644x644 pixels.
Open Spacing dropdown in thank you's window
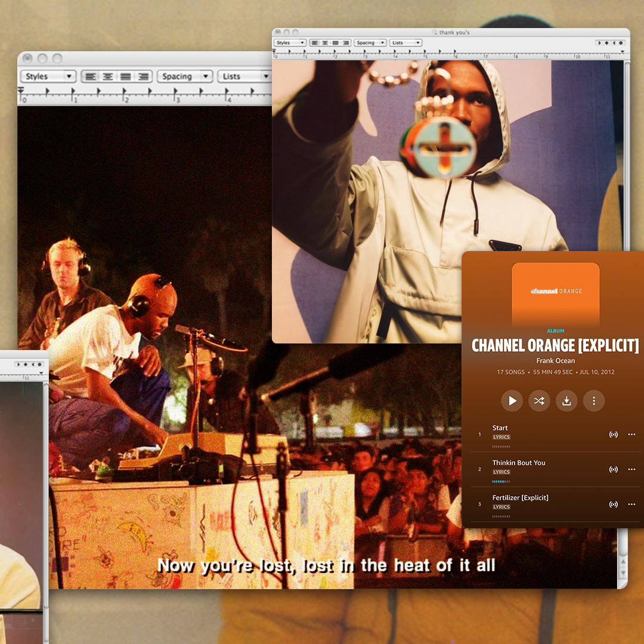point(370,43)
